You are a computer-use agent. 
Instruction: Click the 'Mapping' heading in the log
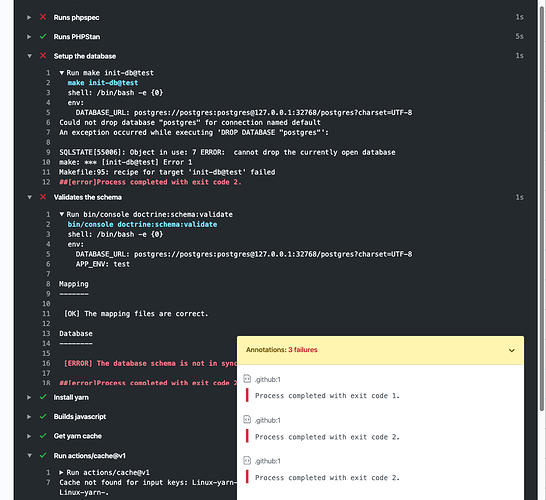point(73,284)
